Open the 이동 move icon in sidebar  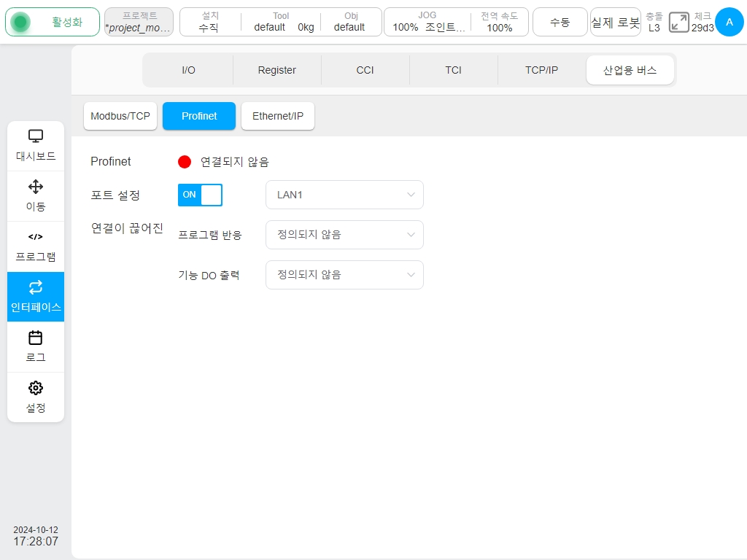[x=36, y=196]
